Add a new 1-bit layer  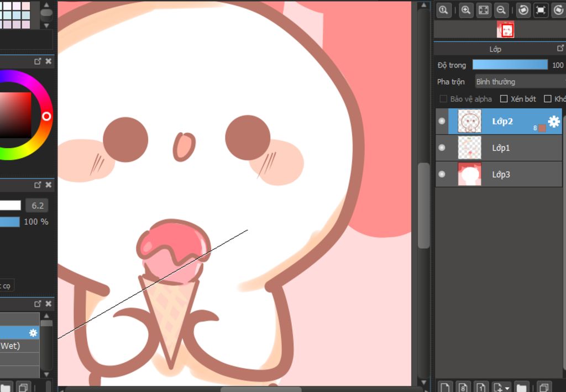tap(481, 387)
